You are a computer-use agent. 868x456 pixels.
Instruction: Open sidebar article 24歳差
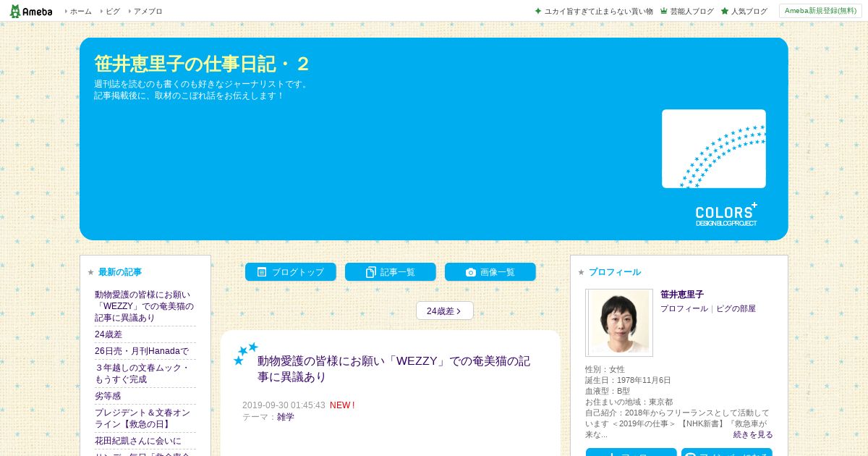point(109,334)
